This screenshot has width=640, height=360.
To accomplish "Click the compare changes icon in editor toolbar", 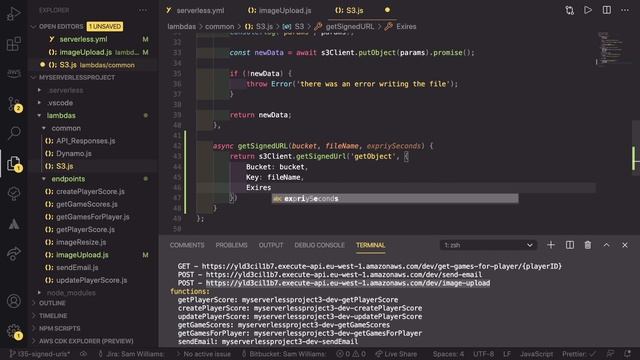I will tap(569, 10).
